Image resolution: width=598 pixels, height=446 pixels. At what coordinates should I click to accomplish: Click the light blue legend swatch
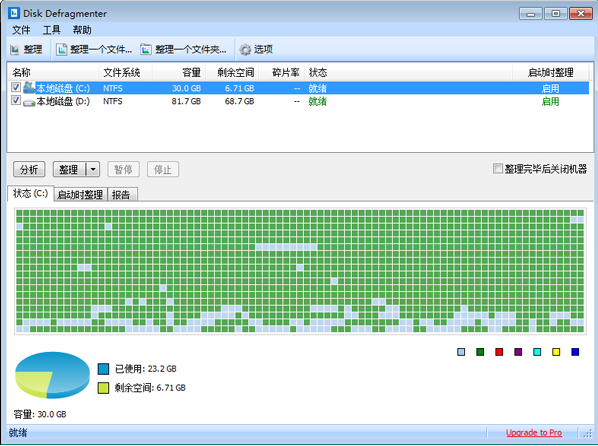point(461,352)
